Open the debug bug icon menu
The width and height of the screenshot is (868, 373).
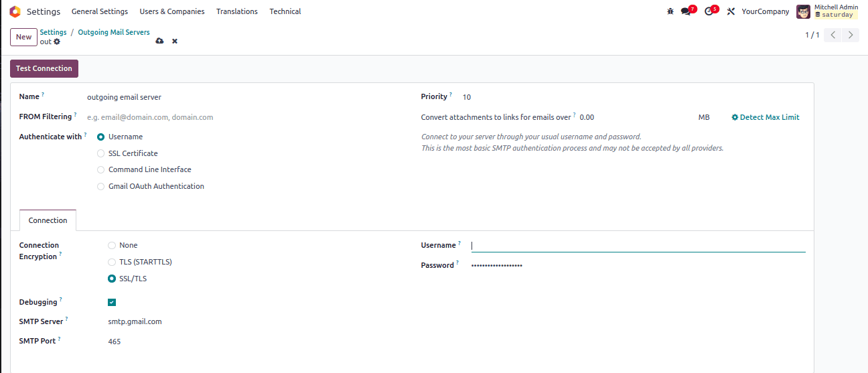(x=670, y=11)
